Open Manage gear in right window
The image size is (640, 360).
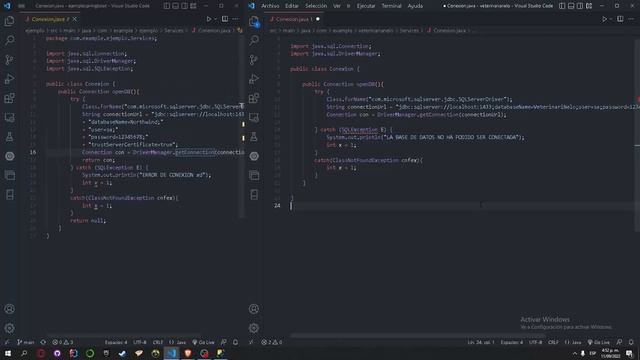(254, 328)
